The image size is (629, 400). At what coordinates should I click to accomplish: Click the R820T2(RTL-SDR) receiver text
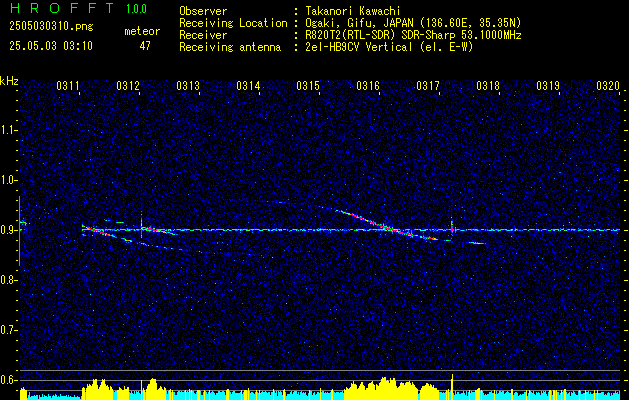click(413, 35)
